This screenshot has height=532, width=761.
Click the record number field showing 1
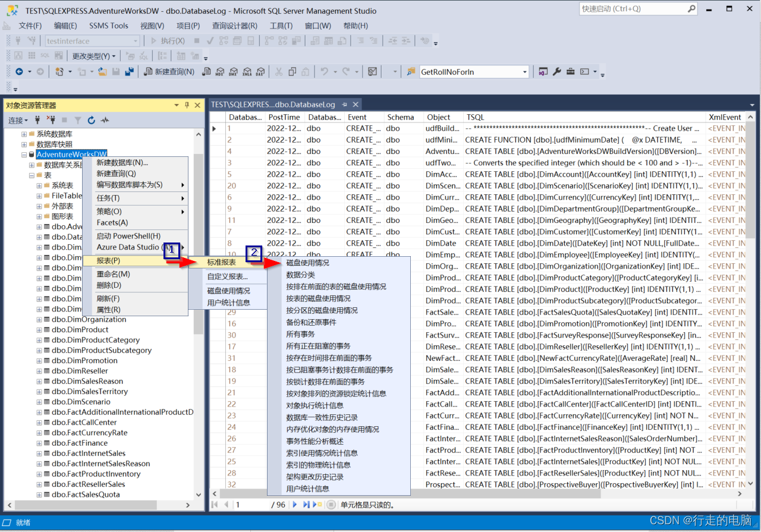[x=251, y=505]
